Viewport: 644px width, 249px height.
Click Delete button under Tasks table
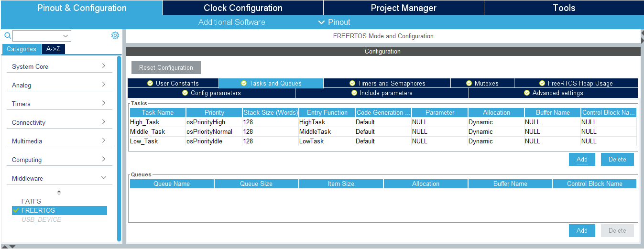617,159
